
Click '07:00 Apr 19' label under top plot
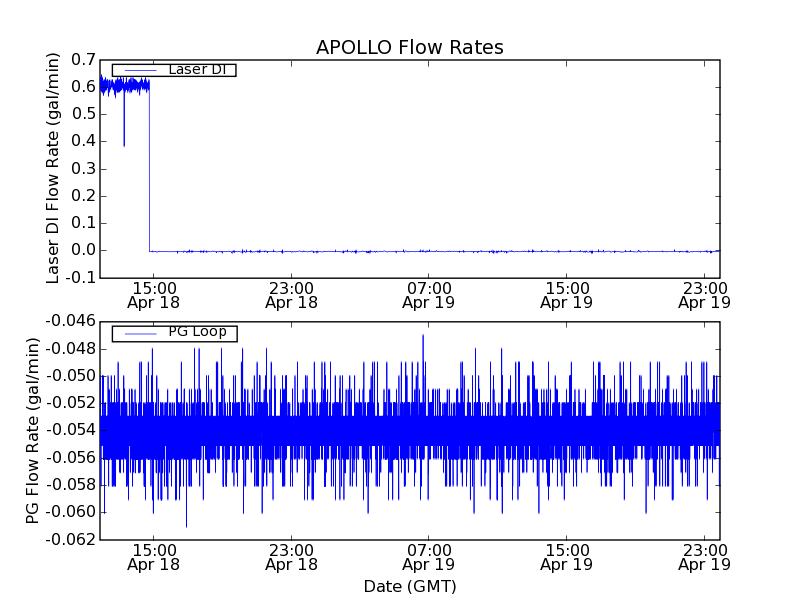pyautogui.click(x=429, y=296)
